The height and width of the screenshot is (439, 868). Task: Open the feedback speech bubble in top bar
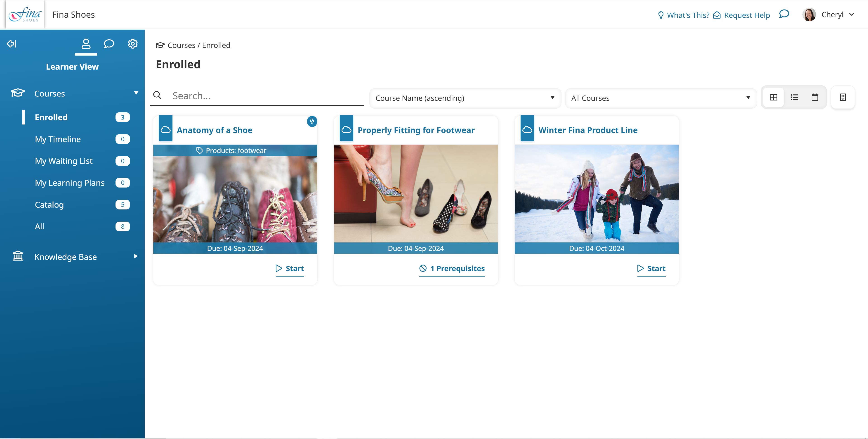[x=784, y=14]
